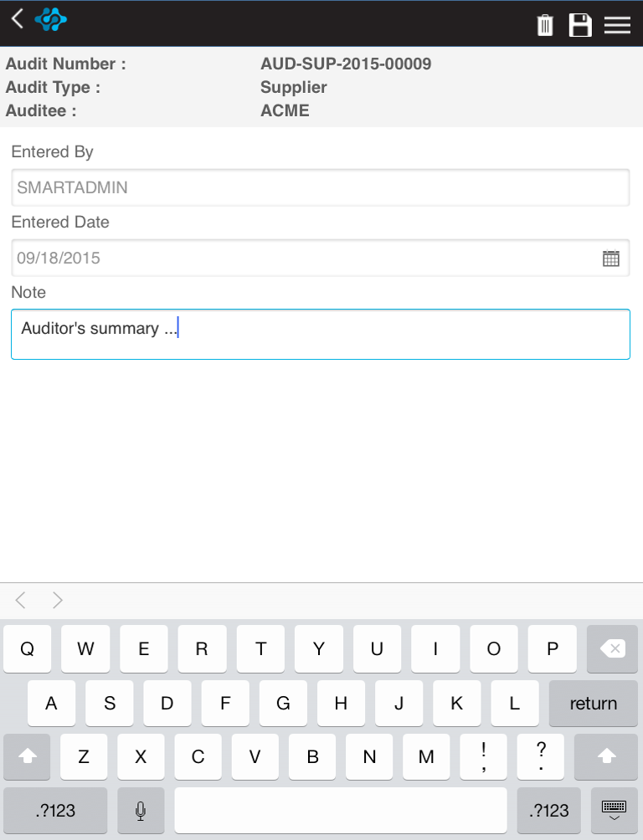This screenshot has height=840, width=643.
Task: Tap the L key
Action: pos(515,703)
